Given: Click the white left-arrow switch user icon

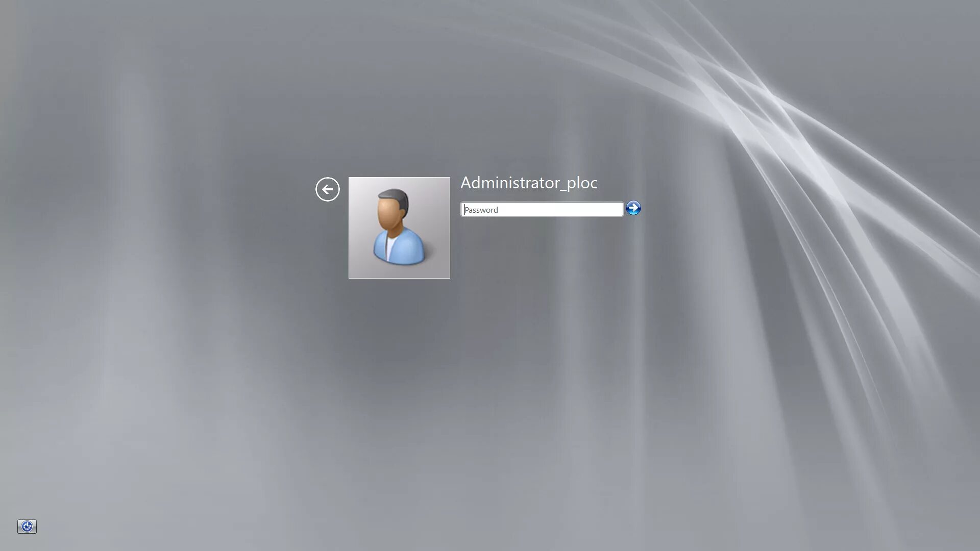Looking at the screenshot, I should pos(327,189).
